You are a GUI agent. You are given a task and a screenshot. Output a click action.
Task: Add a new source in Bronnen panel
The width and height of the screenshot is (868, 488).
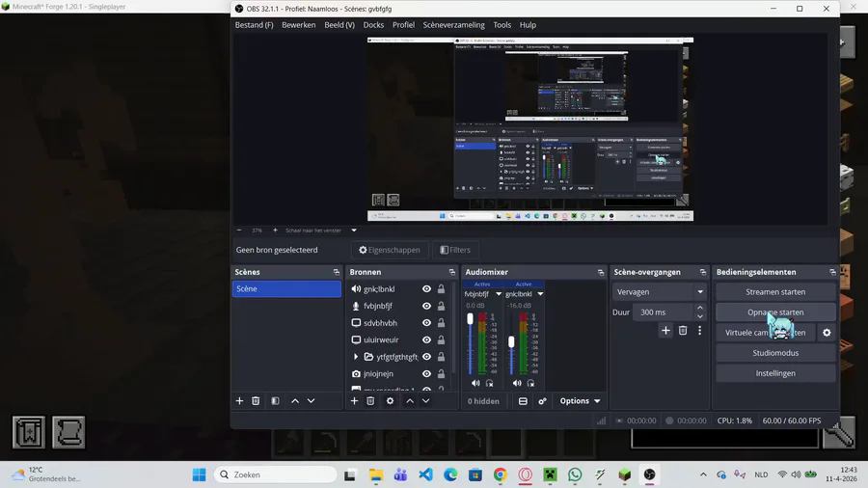[354, 400]
